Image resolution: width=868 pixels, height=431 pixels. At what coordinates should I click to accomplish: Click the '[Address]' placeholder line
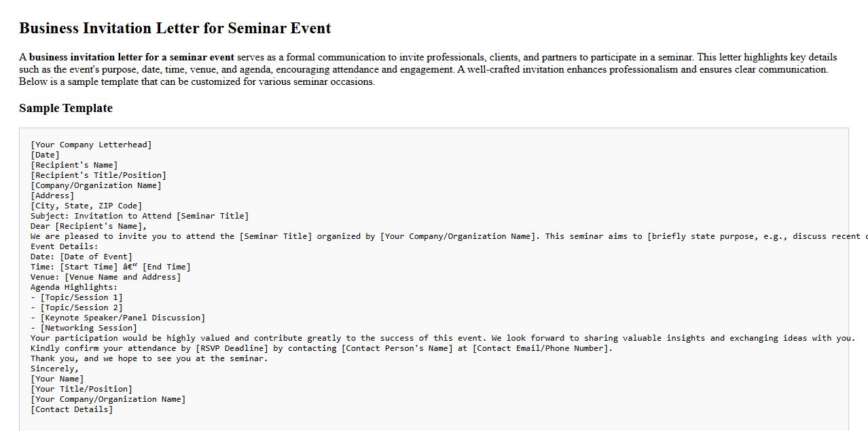point(52,195)
